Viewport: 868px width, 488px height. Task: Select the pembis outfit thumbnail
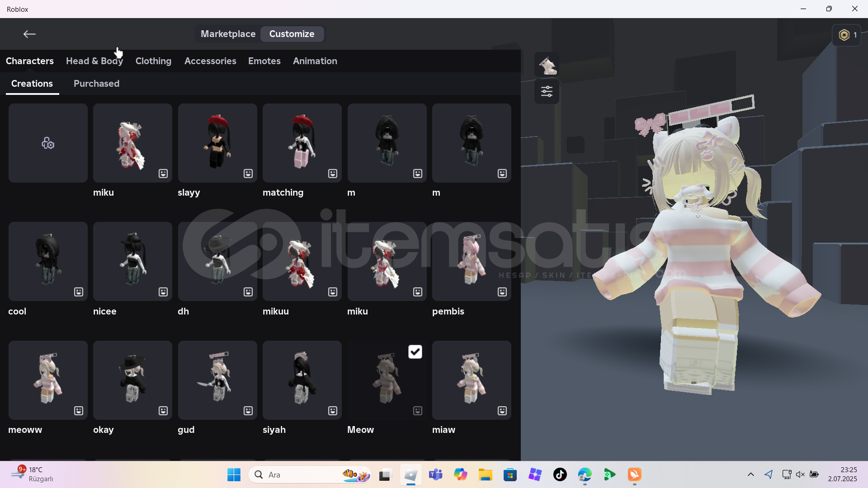472,262
